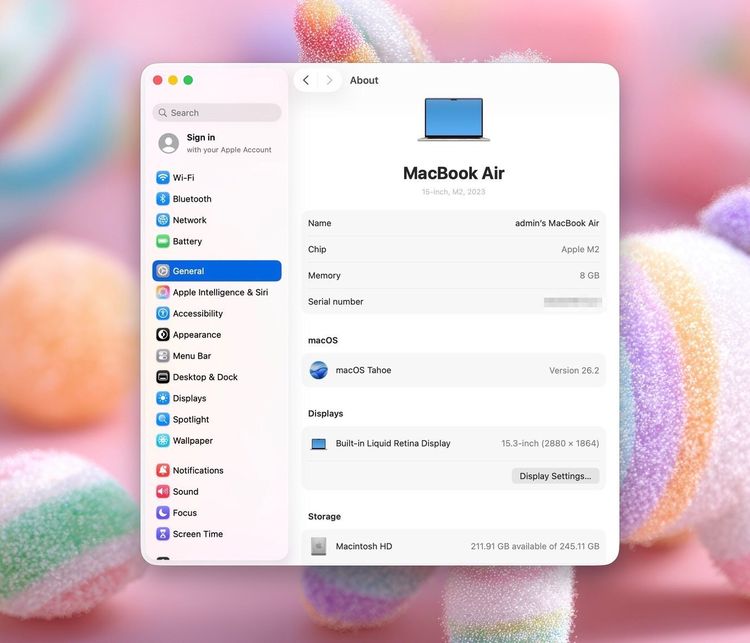Zoom window with green button
The image size is (750, 643).
coord(188,80)
